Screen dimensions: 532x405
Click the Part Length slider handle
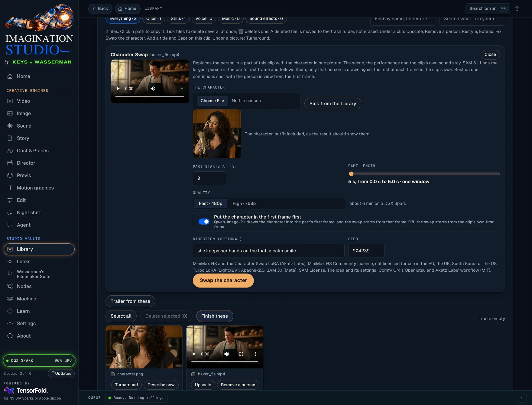coord(351,174)
